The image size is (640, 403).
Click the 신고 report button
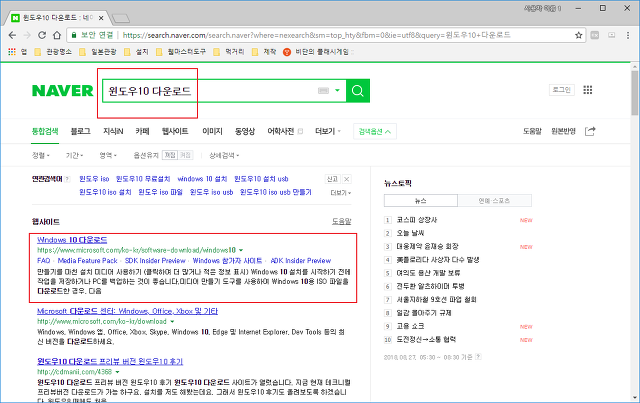332,179
